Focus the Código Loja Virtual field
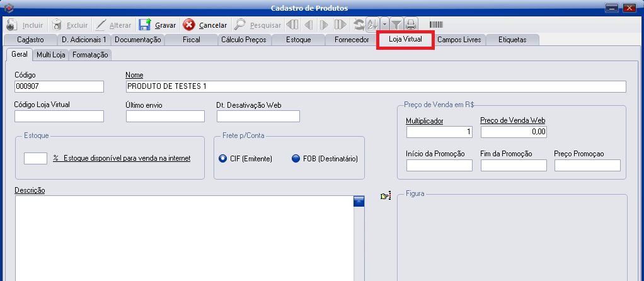This screenshot has height=281, width=644. pos(59,116)
